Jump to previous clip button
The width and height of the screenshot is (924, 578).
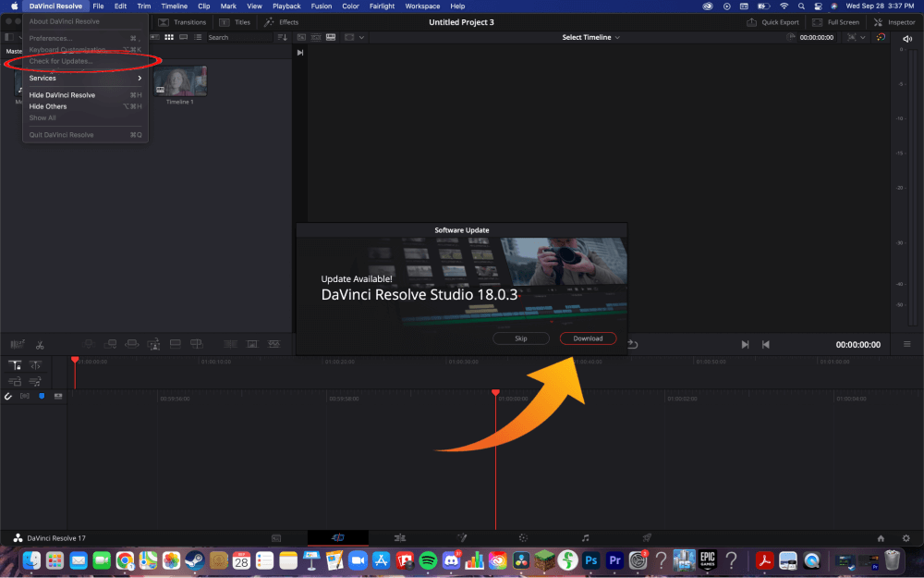(x=765, y=344)
